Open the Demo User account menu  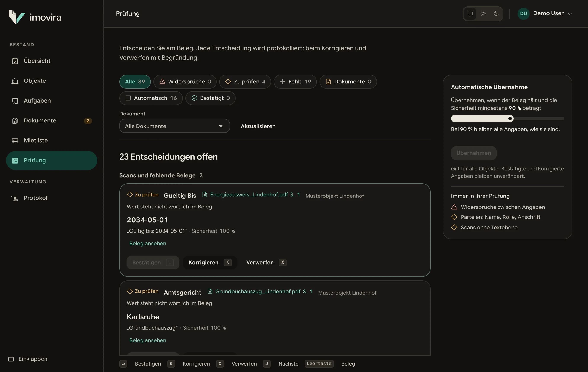pyautogui.click(x=545, y=14)
